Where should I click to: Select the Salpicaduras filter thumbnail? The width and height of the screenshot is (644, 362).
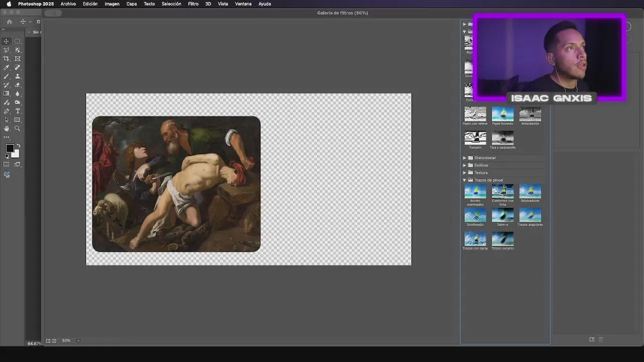tap(530, 191)
